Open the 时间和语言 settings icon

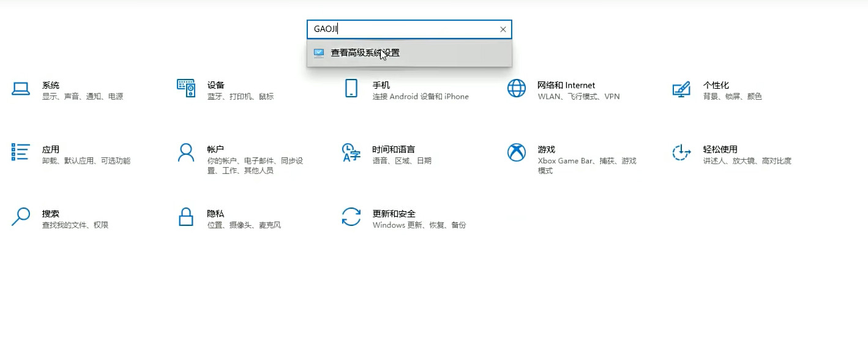pos(351,153)
